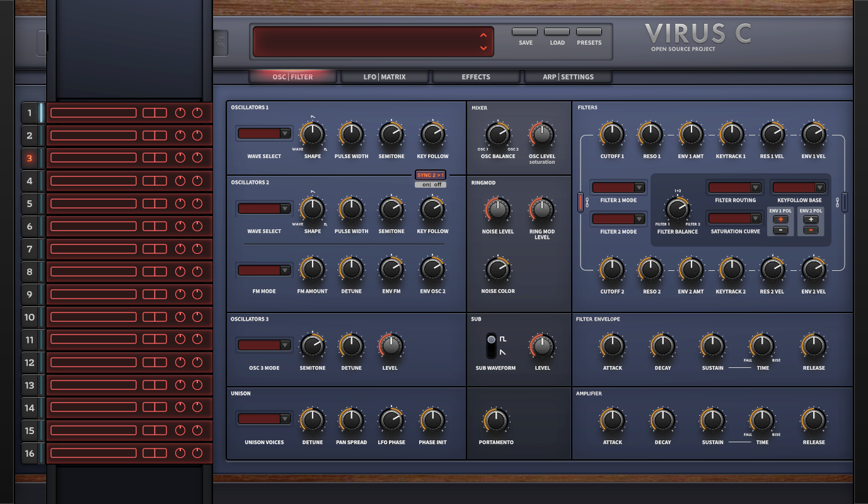
Task: Toggle the left filter link switch by Filter 1 Mode
Action: tap(581, 202)
